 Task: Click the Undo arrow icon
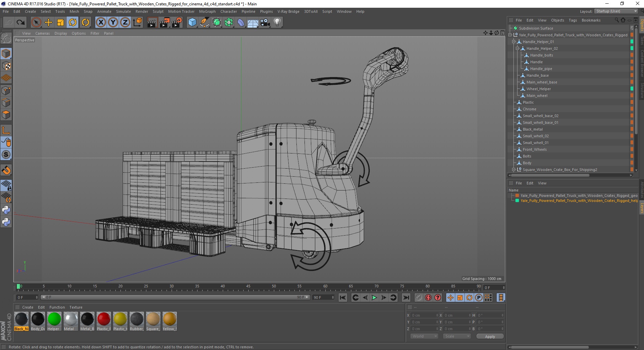pyautogui.click(x=9, y=23)
